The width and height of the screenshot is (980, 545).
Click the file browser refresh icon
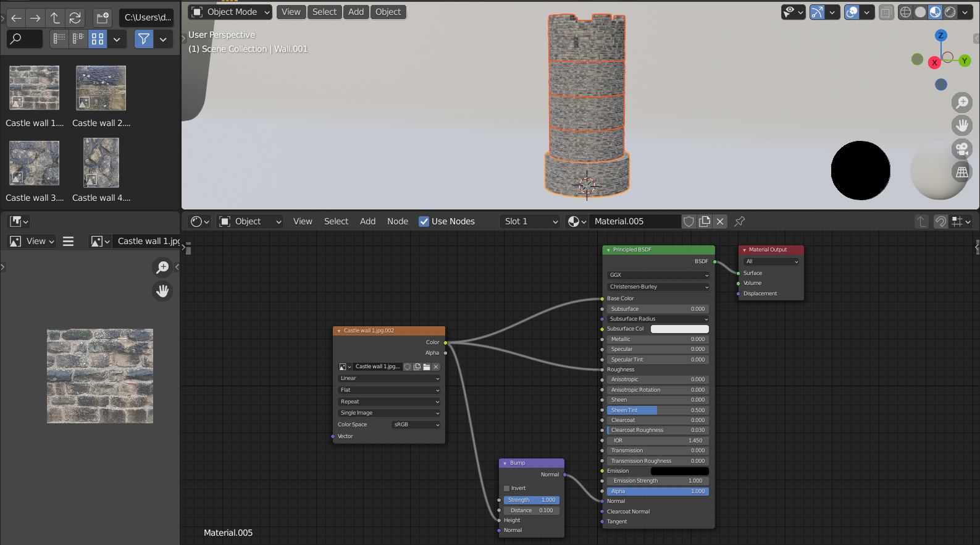tap(75, 18)
